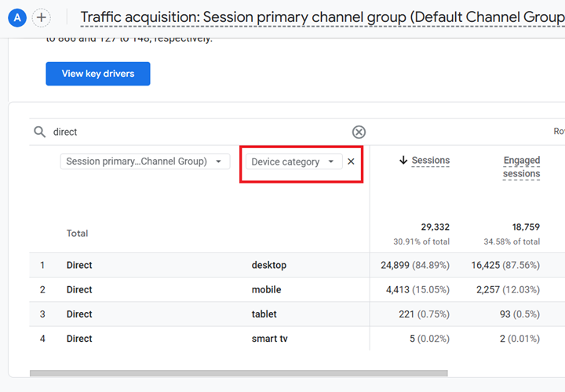Viewport: 565px width, 392px height.
Task: Click the search magnifier icon
Action: (x=39, y=132)
